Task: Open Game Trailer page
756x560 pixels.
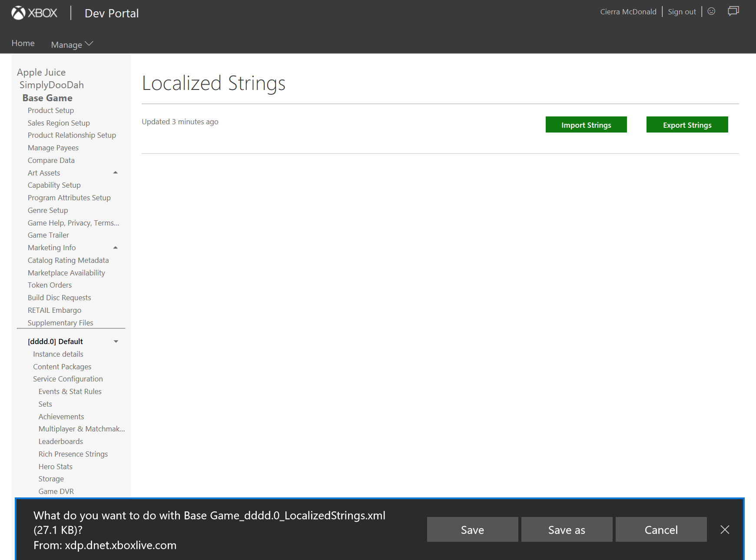Action: 48,235
